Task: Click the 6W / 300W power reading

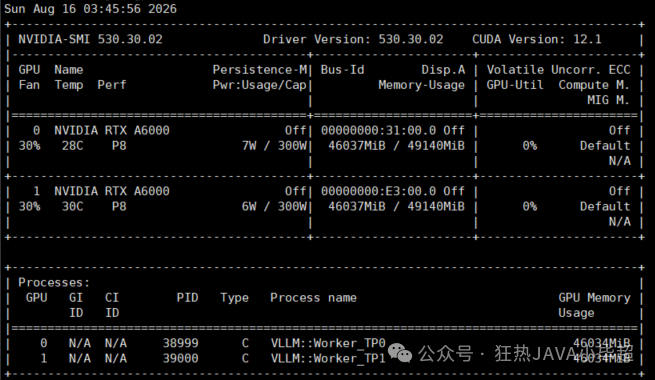Action: [274, 206]
